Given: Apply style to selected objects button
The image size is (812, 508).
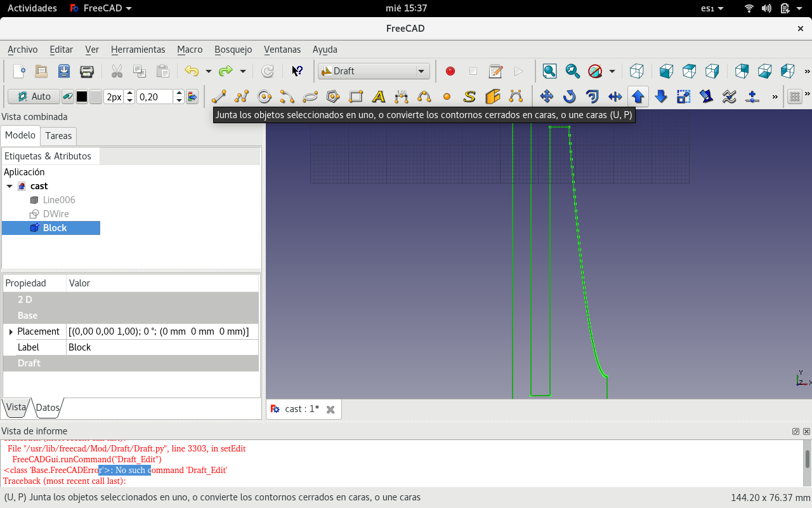Looking at the screenshot, I should (192, 97).
